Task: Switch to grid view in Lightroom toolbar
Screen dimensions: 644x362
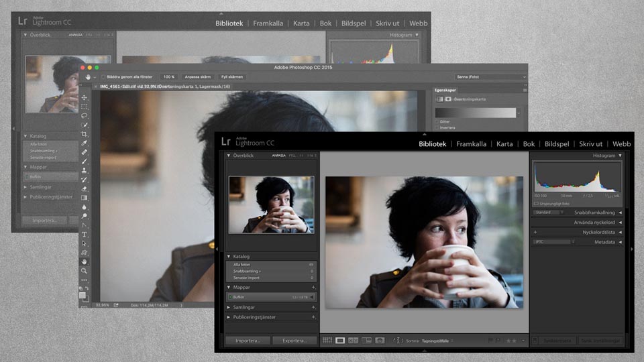Action: pos(327,341)
